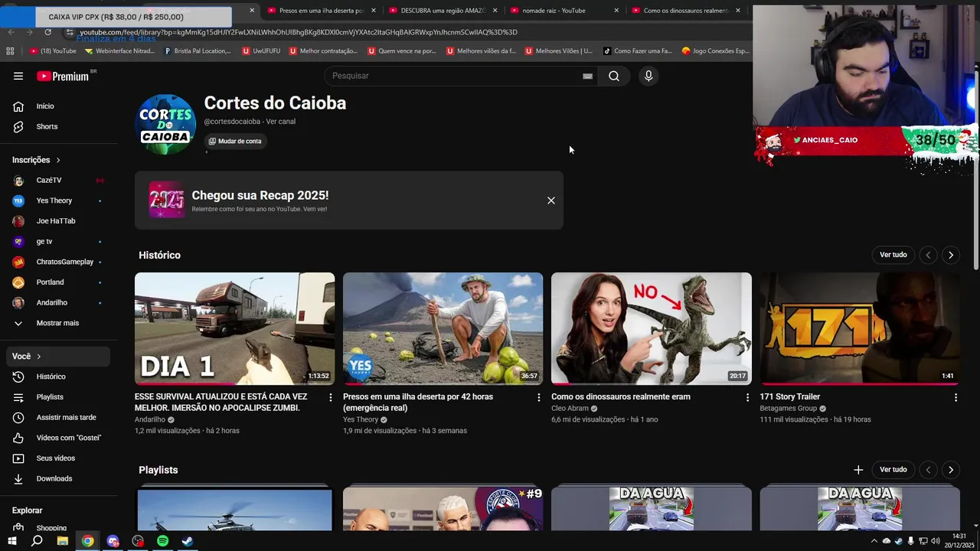The height and width of the screenshot is (551, 980).
Task: Open Yes Theory in subscriptions list
Action: tap(54, 201)
